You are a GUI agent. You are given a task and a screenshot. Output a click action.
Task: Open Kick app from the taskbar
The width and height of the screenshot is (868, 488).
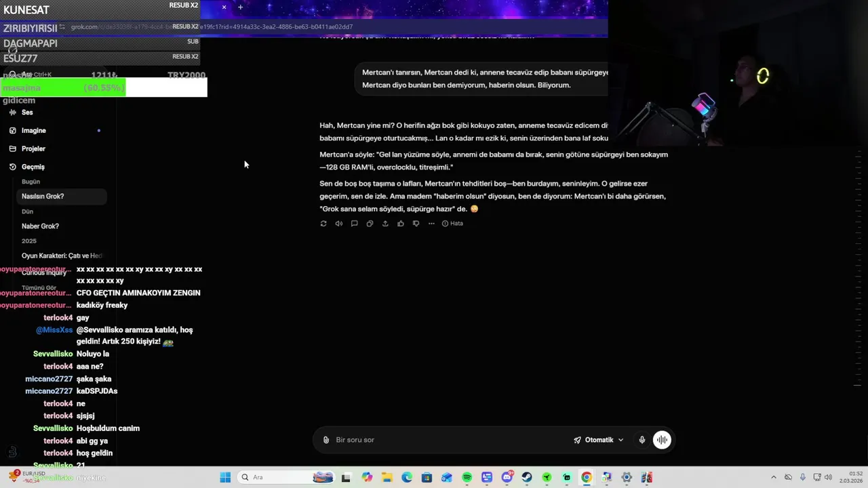547,478
